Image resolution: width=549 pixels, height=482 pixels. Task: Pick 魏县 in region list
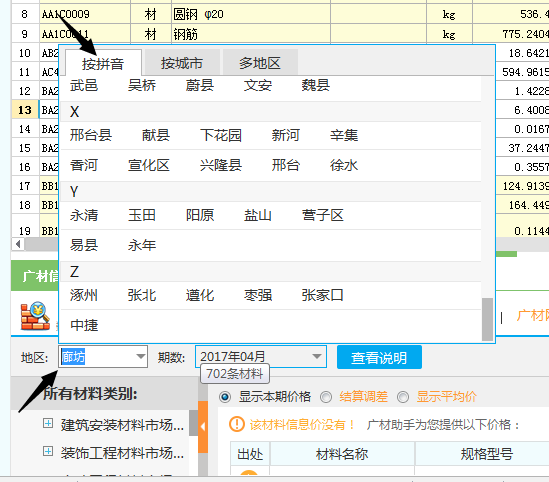click(x=315, y=85)
